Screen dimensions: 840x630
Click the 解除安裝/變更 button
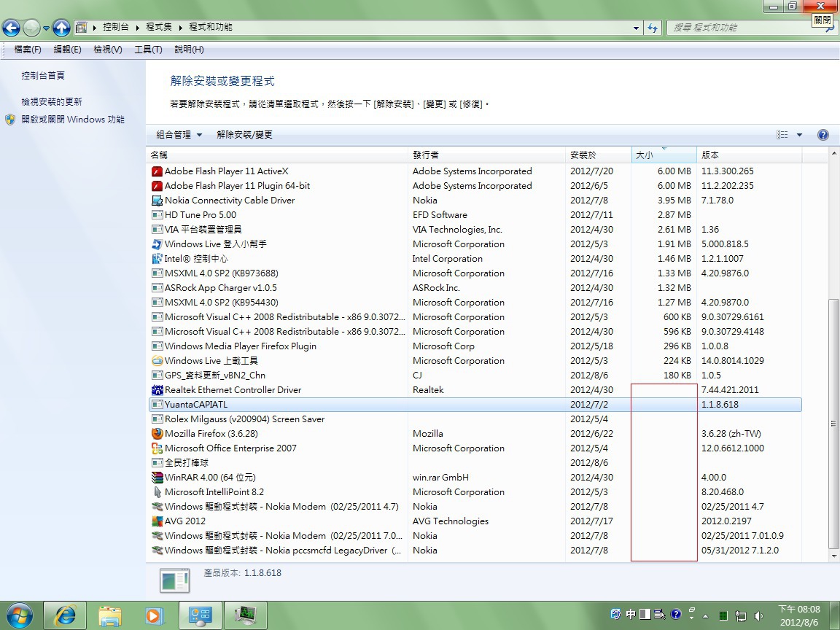pyautogui.click(x=244, y=135)
